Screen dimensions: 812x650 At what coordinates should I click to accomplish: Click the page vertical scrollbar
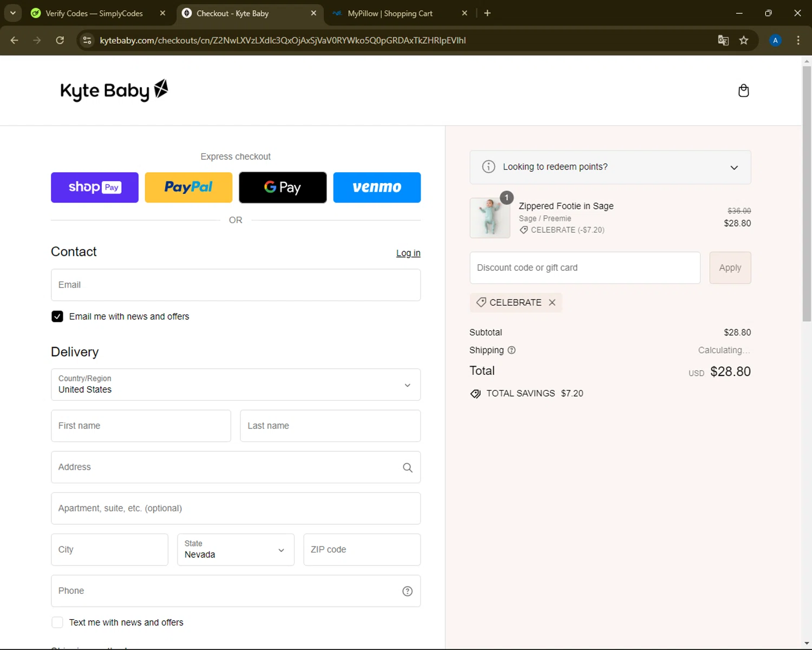click(807, 193)
